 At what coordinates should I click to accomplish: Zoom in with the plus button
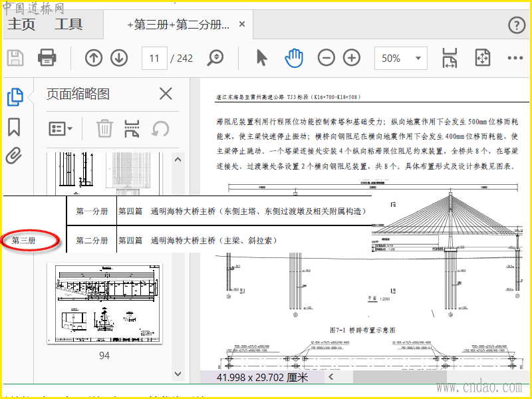coord(352,58)
